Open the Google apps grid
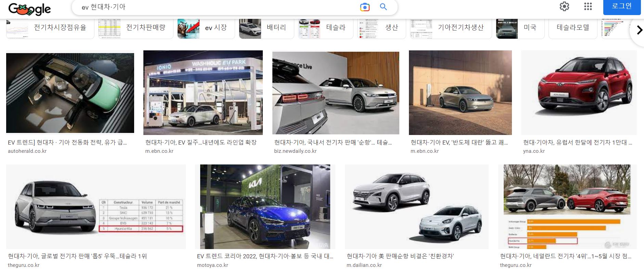The image size is (644, 271). point(588,7)
